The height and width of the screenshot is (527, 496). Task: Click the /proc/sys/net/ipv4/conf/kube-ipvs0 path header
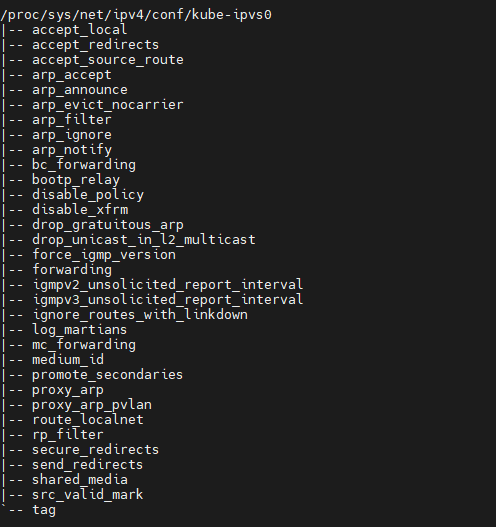coord(136,15)
